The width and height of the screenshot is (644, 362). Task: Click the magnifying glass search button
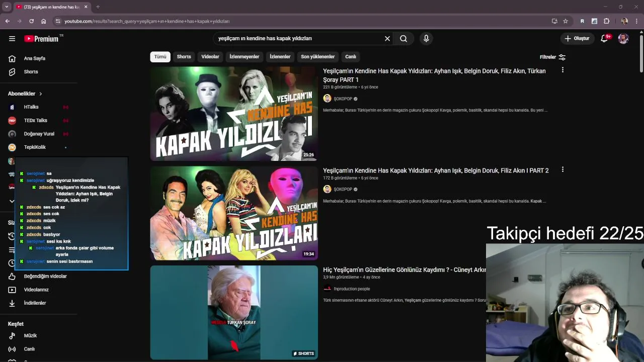coord(404,39)
